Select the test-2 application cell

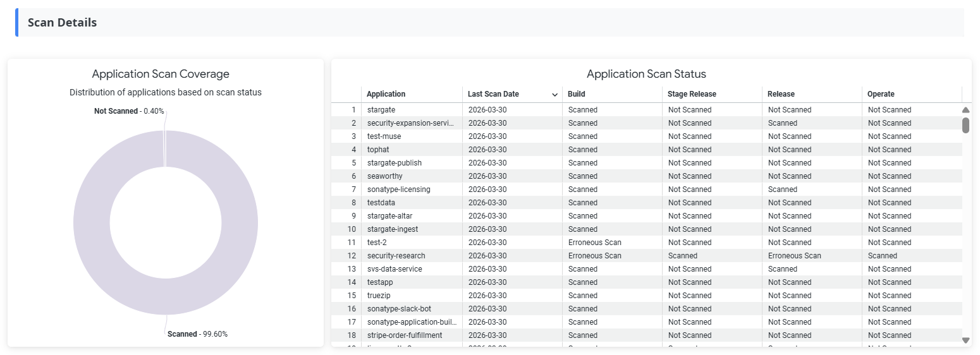pyautogui.click(x=412, y=243)
